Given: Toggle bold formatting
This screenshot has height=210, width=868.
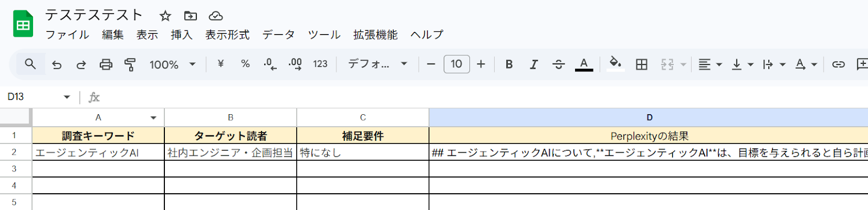Looking at the screenshot, I should point(509,64).
